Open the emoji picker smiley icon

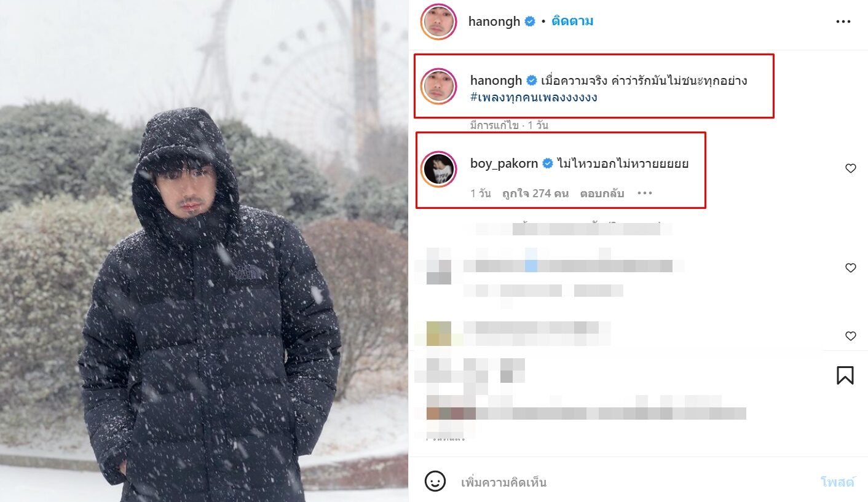coord(435,481)
